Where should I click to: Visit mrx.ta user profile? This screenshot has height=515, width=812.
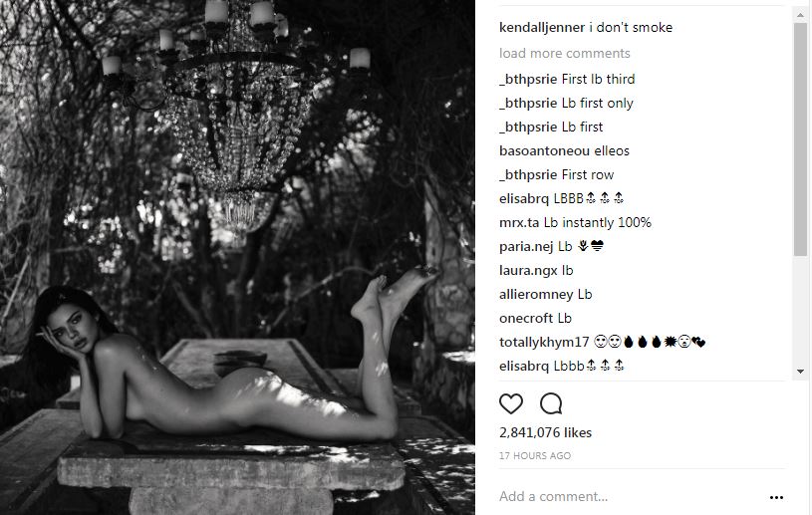click(x=519, y=222)
